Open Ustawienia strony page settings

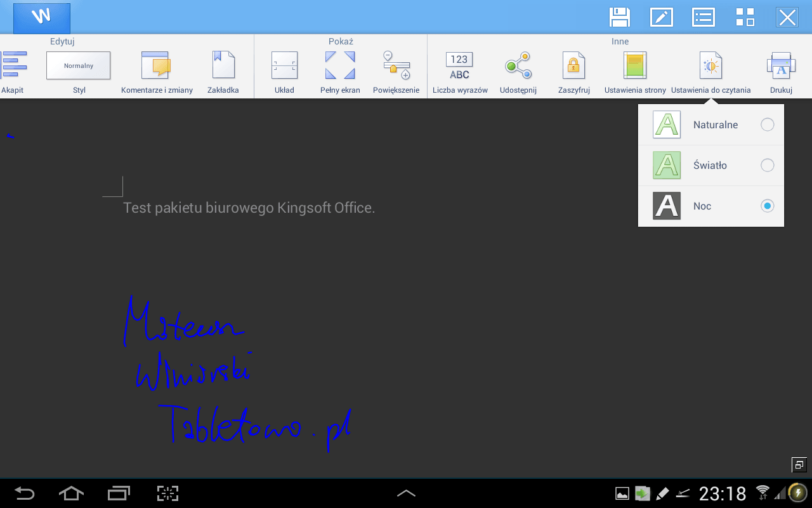click(x=635, y=72)
